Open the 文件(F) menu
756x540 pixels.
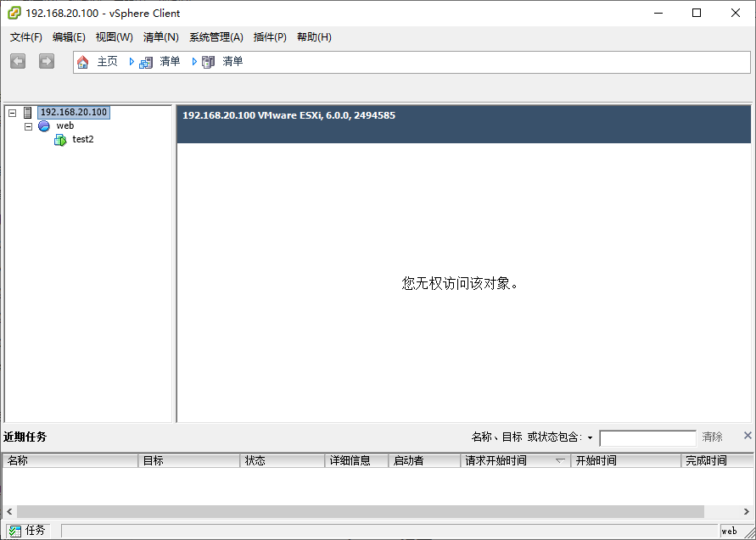pos(26,37)
